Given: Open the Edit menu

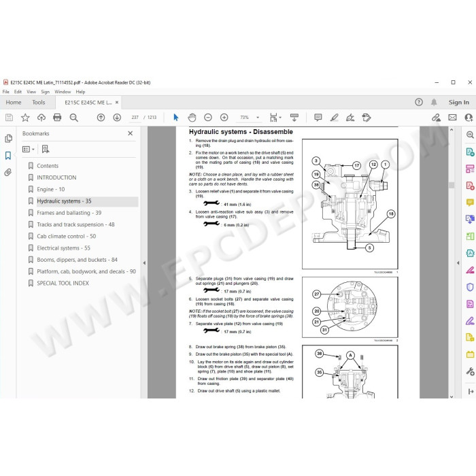Looking at the screenshot, I should [x=18, y=92].
